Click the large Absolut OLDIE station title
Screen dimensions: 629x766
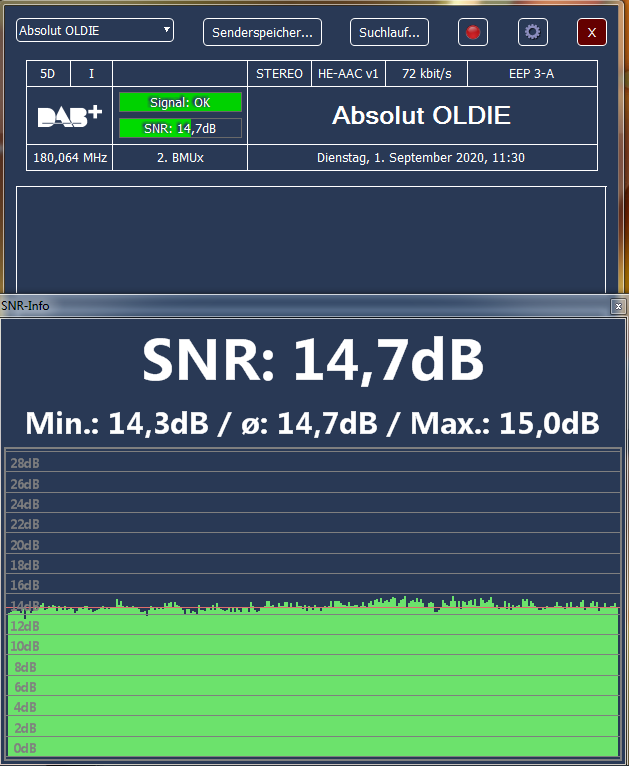pyautogui.click(x=421, y=116)
